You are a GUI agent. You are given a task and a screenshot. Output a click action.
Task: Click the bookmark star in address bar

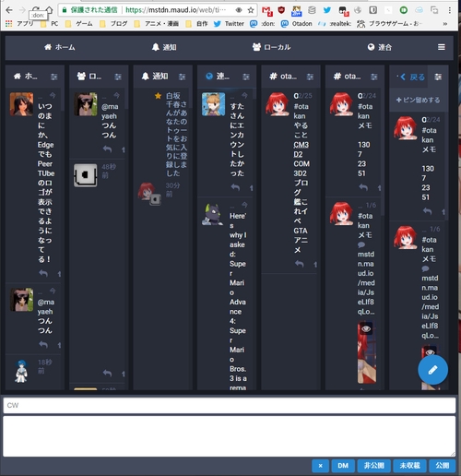click(x=251, y=10)
